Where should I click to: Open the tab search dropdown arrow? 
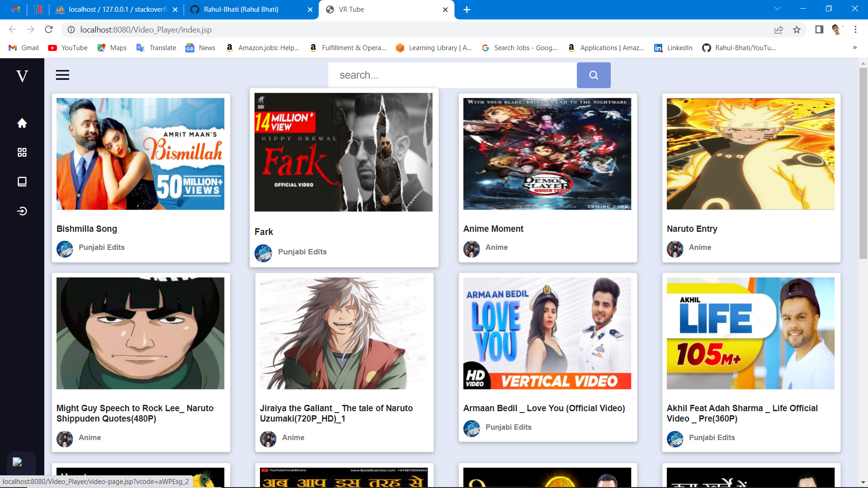777,9
